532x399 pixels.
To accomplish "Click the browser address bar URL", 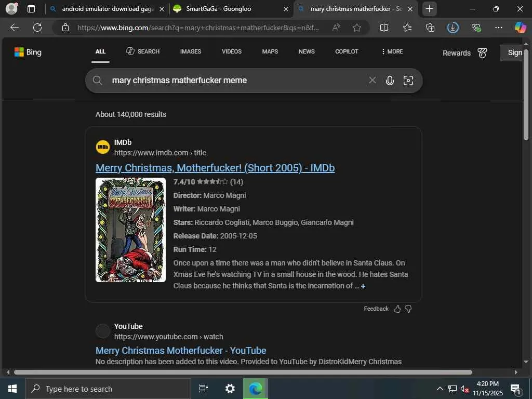I will point(198,28).
